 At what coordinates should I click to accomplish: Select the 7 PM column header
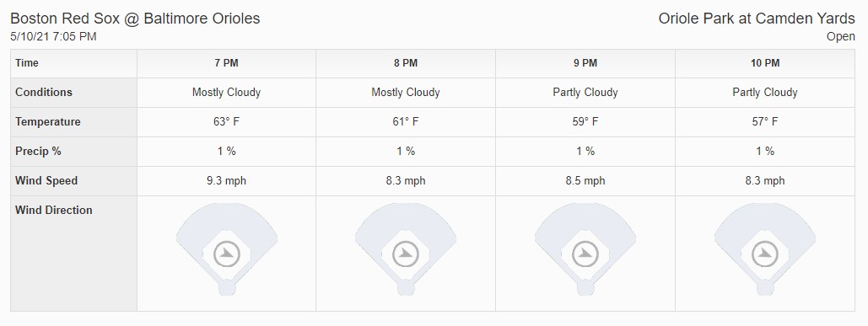[226, 63]
